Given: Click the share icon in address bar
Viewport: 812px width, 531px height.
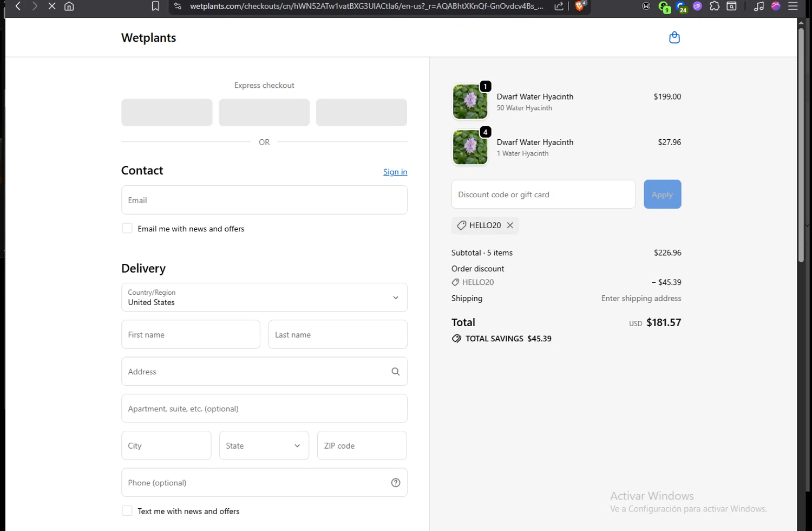Looking at the screenshot, I should coord(559,6).
